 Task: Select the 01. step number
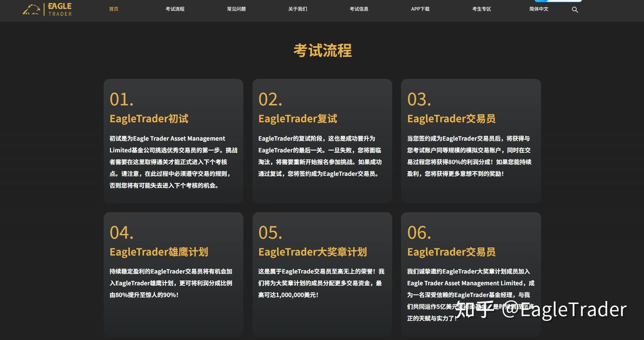(122, 99)
